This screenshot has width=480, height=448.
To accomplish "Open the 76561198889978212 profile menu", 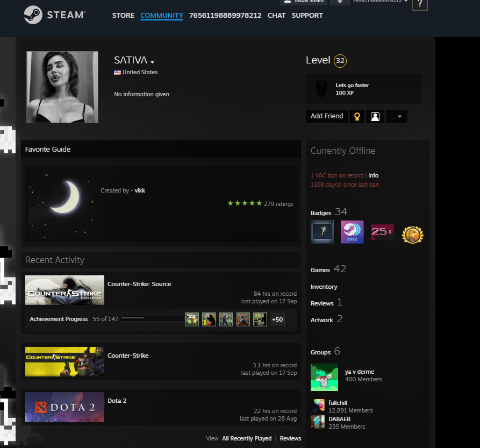I will (x=225, y=15).
